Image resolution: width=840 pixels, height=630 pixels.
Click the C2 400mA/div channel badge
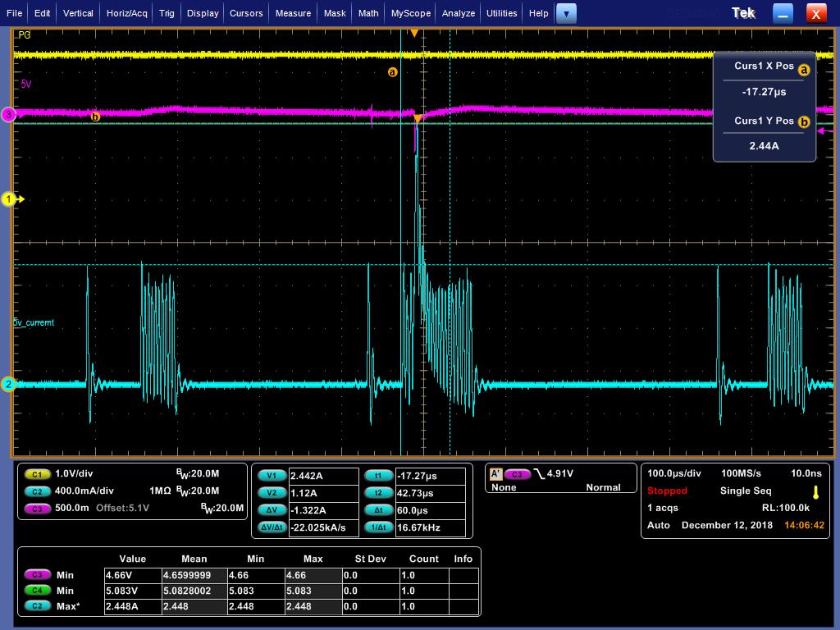(37, 491)
